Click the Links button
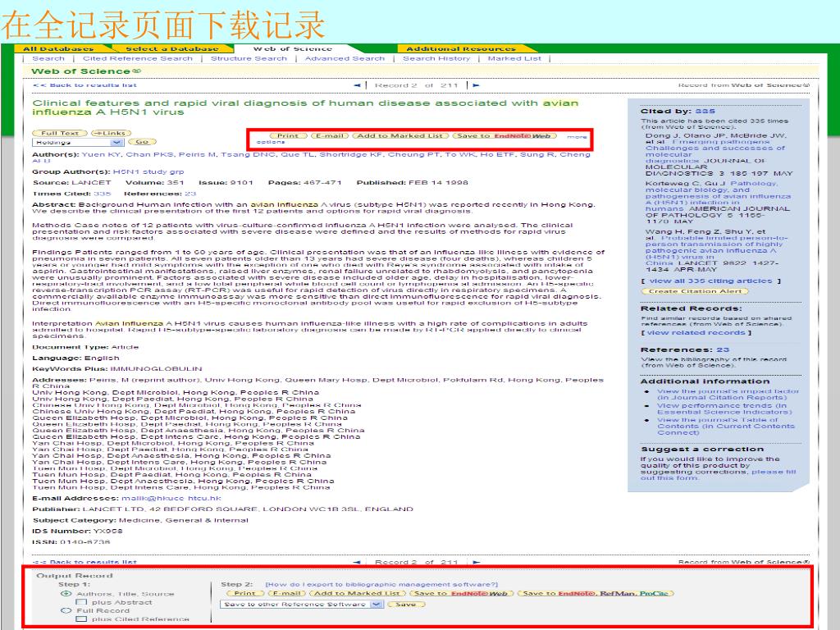840x630 pixels. (111, 133)
